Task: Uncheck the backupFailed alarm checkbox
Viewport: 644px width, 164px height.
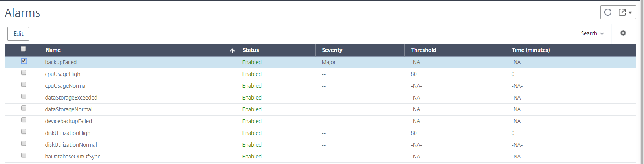Action: pyautogui.click(x=24, y=61)
